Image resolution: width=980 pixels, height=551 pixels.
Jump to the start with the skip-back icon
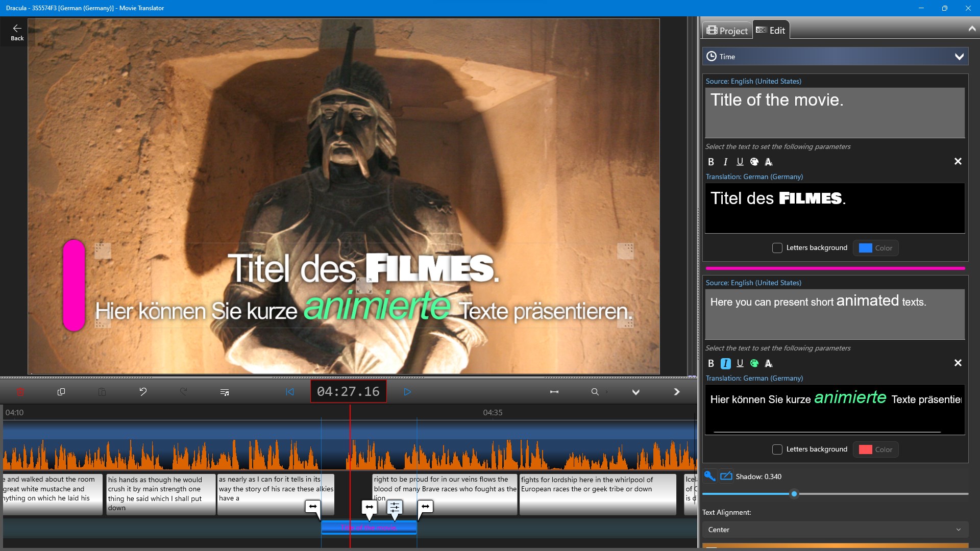(290, 392)
